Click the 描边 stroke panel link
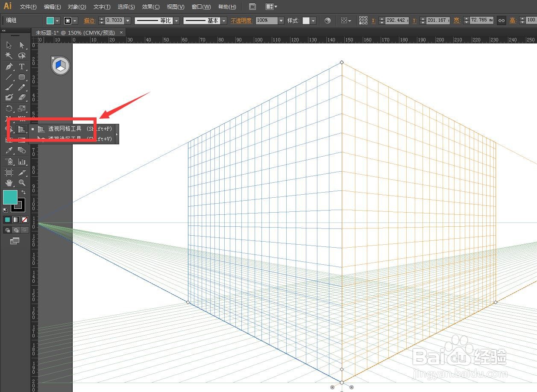This screenshot has width=537, height=392. 90,20
